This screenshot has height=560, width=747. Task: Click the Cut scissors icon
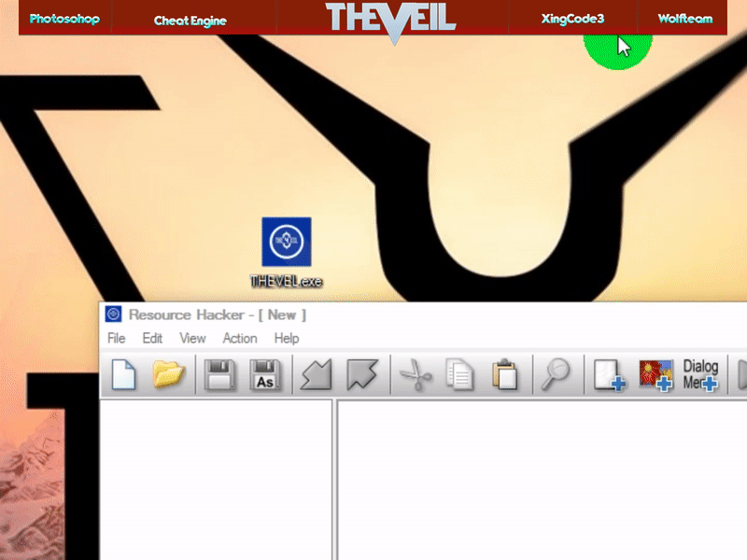(x=416, y=375)
